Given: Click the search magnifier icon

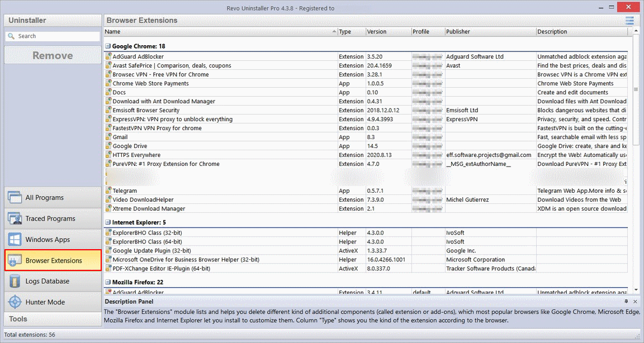Looking at the screenshot, I should (12, 36).
